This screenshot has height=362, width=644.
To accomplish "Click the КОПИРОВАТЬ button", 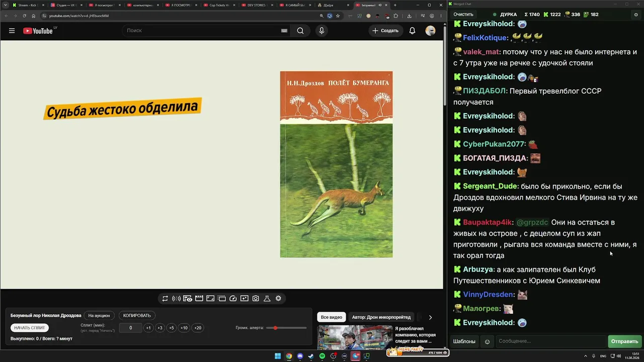I will tap(137, 316).
